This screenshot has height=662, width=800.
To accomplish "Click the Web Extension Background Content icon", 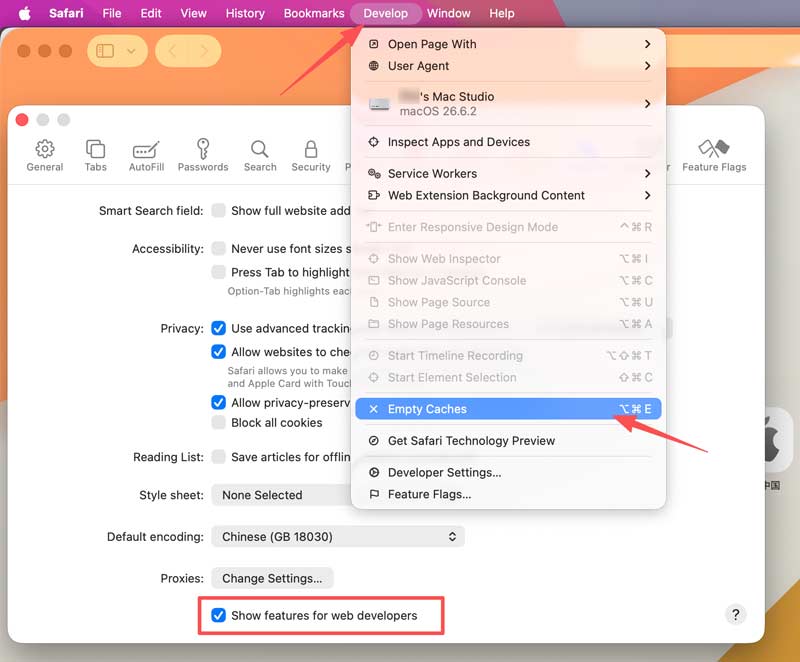I will (374, 195).
